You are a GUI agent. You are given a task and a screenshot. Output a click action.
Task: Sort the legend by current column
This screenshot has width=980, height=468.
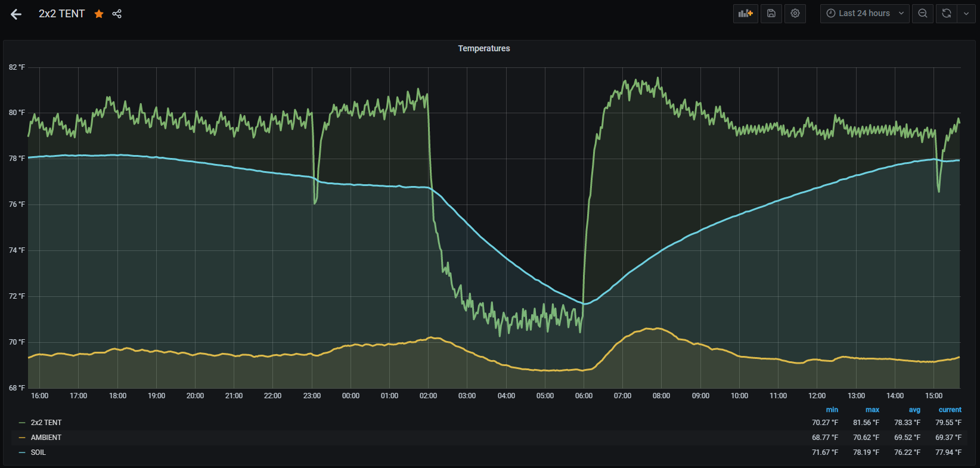(x=950, y=410)
